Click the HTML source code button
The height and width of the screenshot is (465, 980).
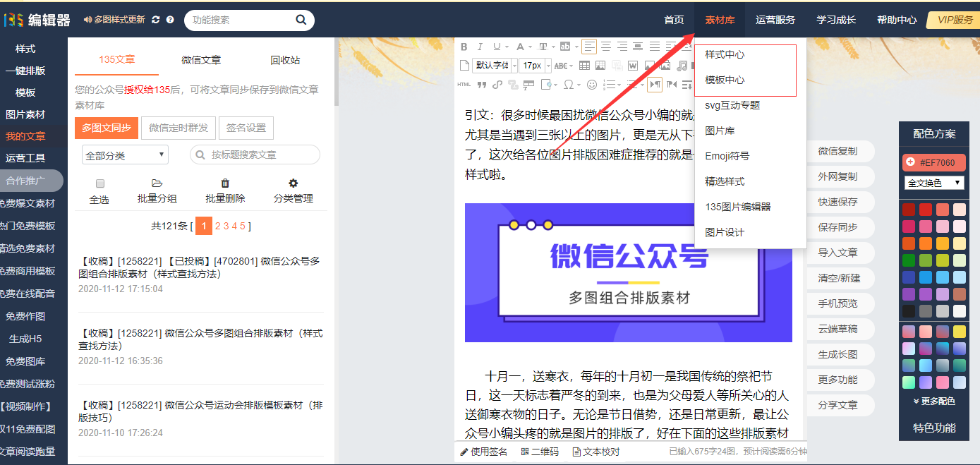(464, 85)
